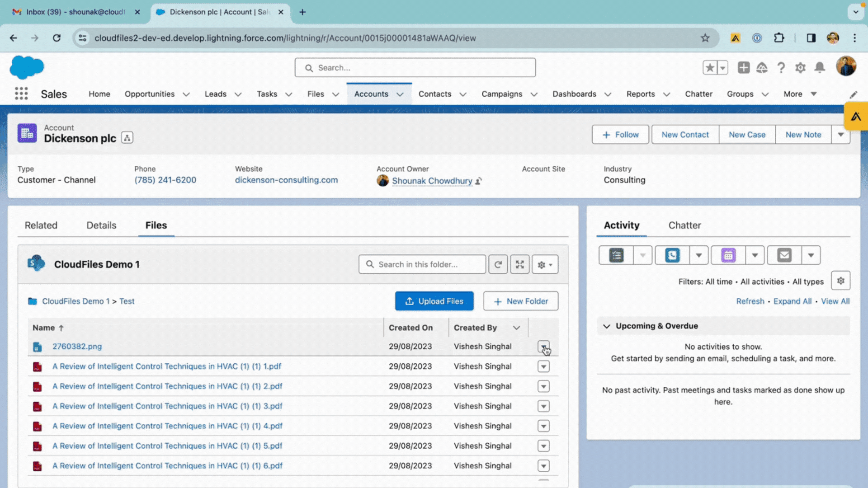This screenshot has height=488, width=868.
Task: Open the Opportunities nav dropdown chevron
Action: tap(186, 94)
